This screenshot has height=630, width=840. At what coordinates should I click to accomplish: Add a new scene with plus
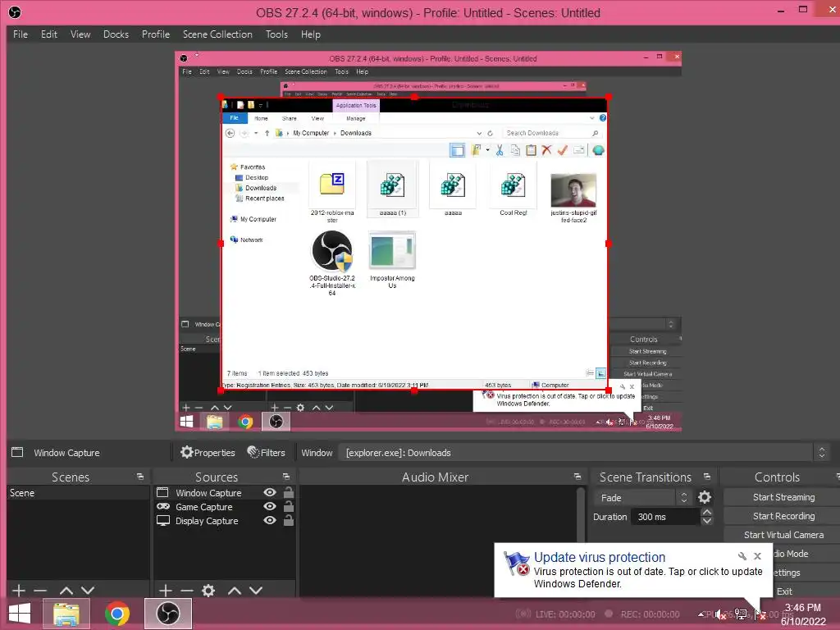point(19,591)
